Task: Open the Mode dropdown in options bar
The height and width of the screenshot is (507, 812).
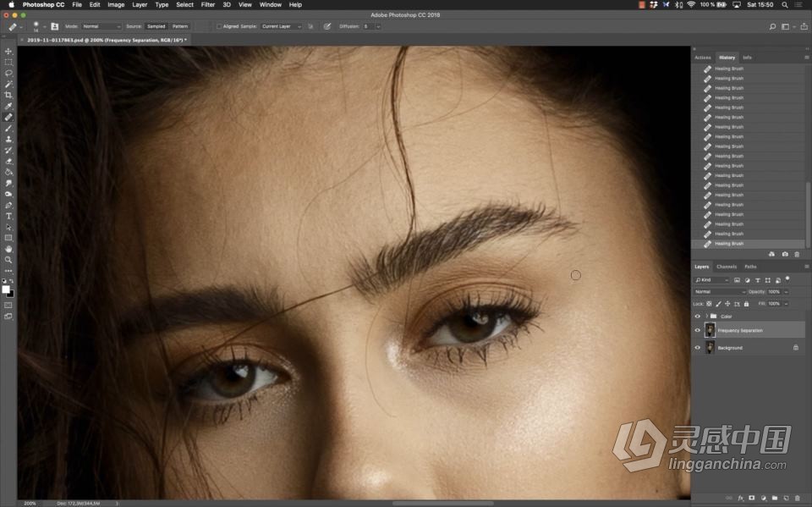Action: (101, 26)
